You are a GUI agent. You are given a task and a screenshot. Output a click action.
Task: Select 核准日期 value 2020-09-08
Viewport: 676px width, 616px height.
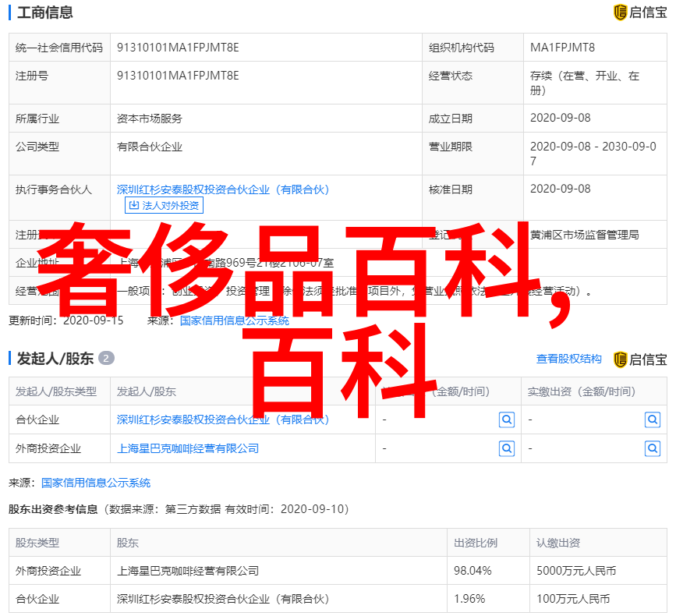coord(560,189)
